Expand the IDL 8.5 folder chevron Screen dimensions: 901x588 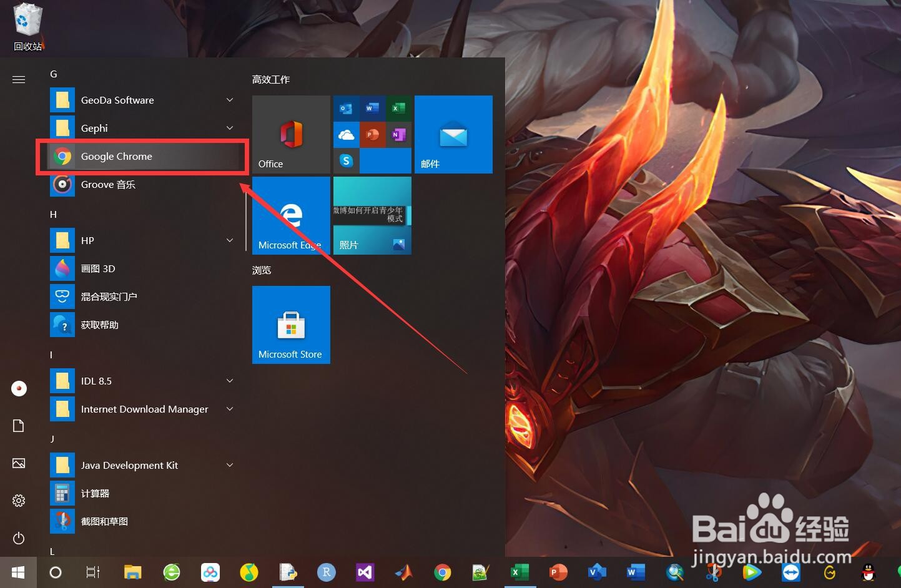pos(230,381)
